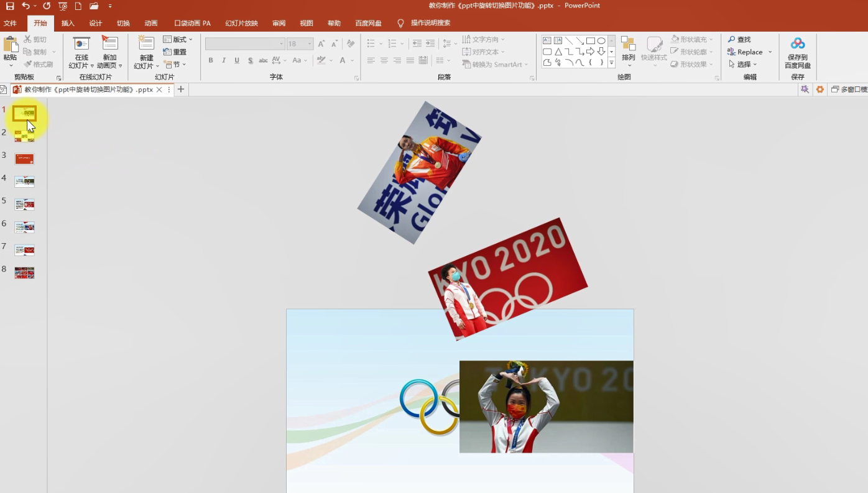Viewport: 868px width, 493px height.
Task: Start slideshow from beginning quick icon
Action: [63, 6]
